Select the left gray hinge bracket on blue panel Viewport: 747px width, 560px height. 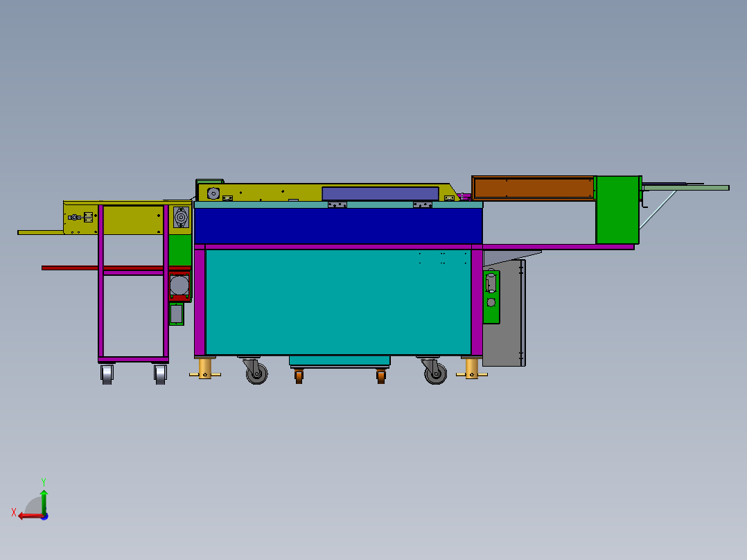337,205
